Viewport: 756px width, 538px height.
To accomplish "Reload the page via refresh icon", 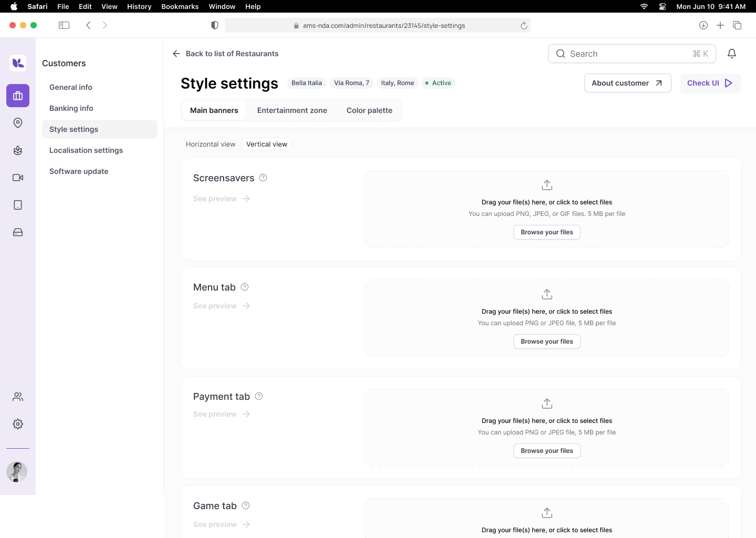I will [x=523, y=26].
